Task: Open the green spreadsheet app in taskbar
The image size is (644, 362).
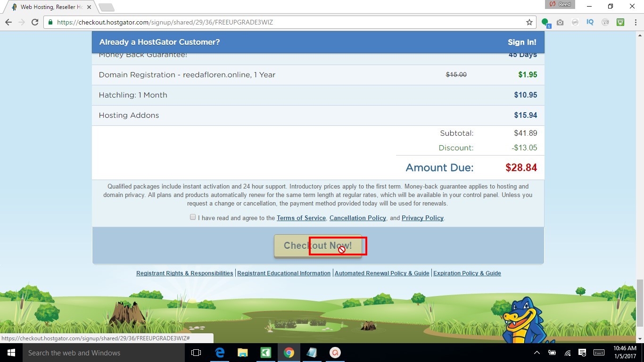Action: click(265, 353)
